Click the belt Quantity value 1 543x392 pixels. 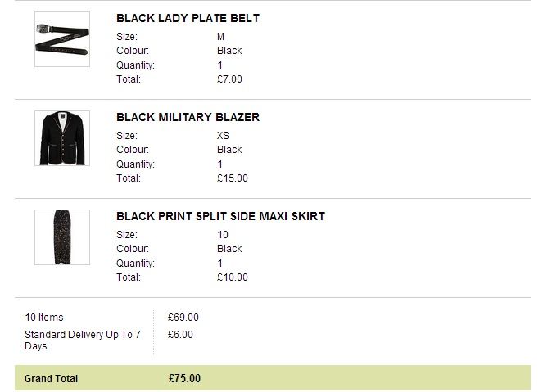pyautogui.click(x=220, y=65)
